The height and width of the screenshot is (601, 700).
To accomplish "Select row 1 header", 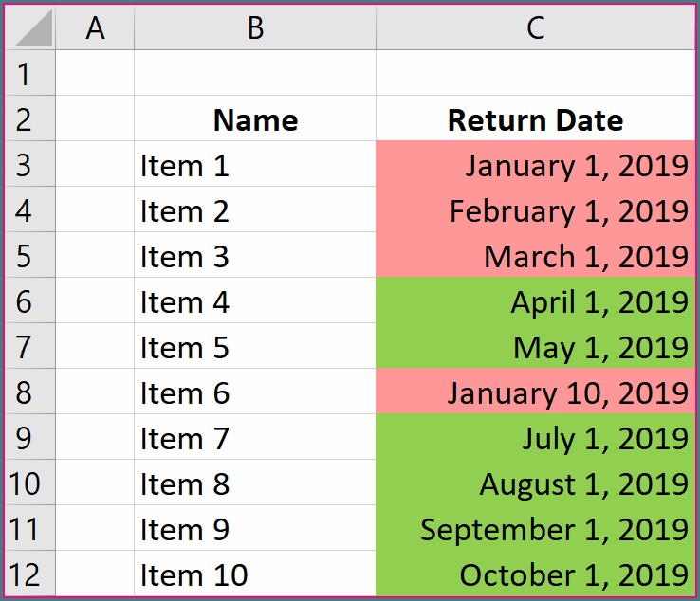I will click(24, 74).
